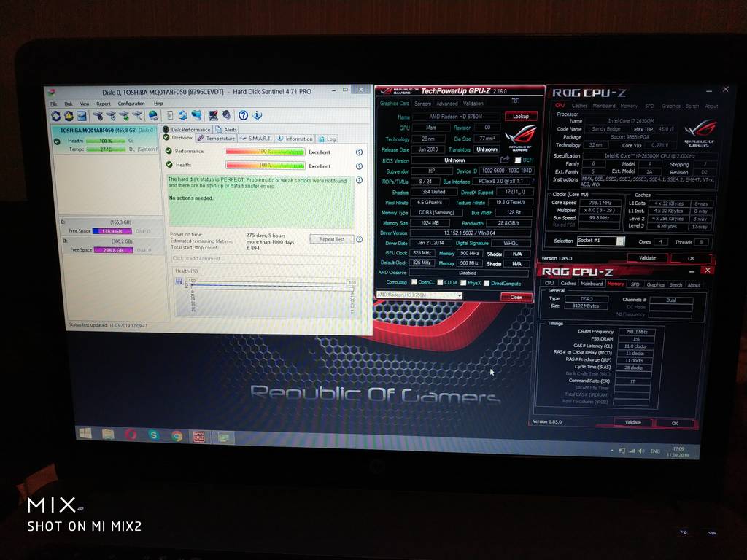Click ROG CPU-Z taskbar icon

[198, 436]
